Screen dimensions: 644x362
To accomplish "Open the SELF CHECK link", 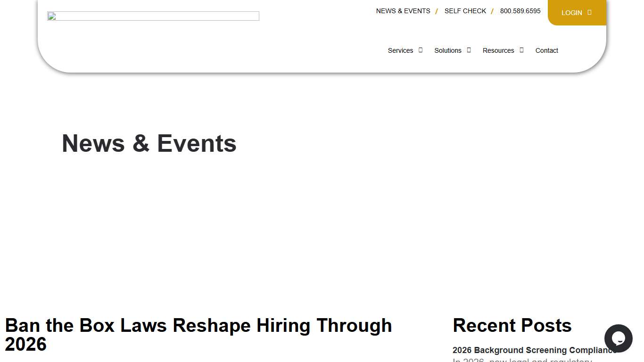I will point(465,11).
